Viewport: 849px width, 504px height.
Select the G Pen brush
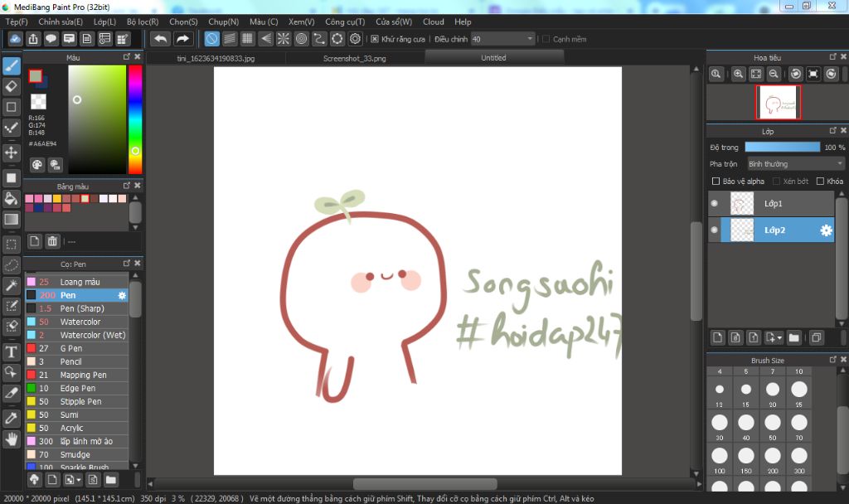(77, 349)
